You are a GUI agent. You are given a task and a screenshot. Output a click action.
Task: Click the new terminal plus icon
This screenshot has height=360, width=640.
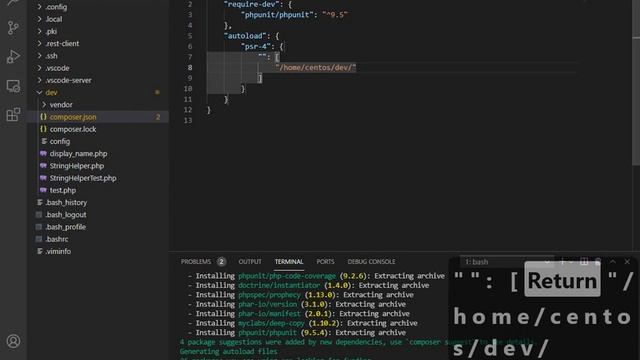562,262
